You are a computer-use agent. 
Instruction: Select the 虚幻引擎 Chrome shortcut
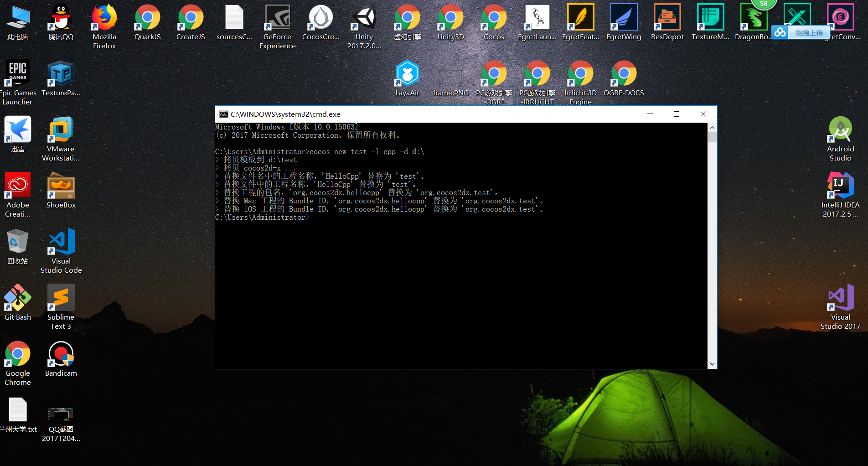coord(408,22)
